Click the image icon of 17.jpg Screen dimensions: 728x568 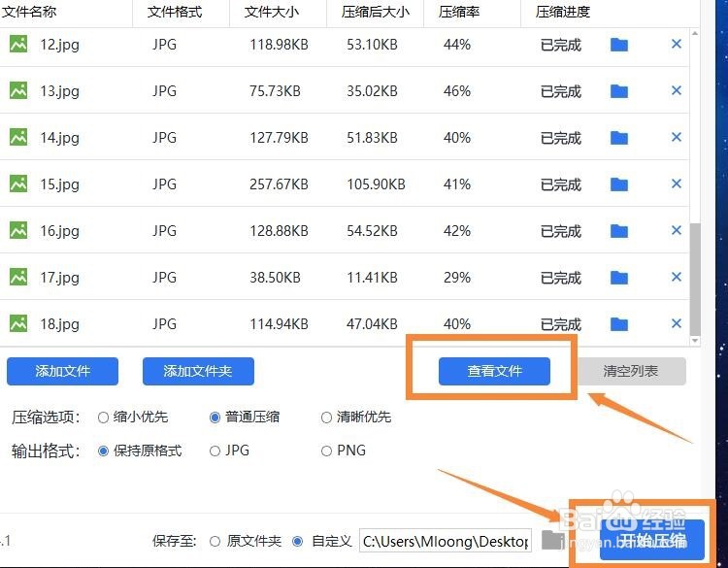coord(18,277)
